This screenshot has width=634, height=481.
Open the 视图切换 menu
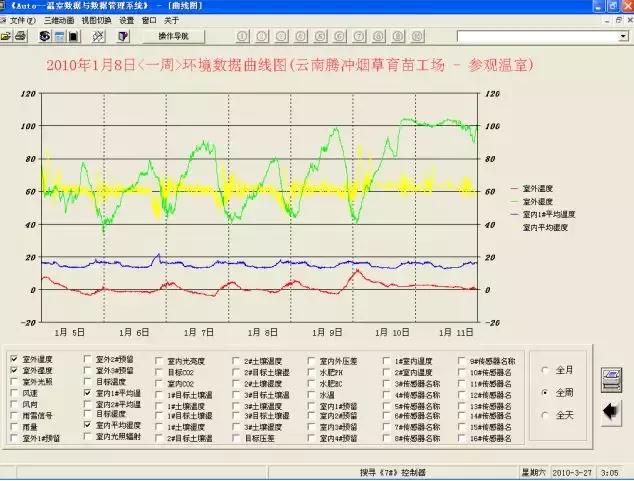point(96,20)
